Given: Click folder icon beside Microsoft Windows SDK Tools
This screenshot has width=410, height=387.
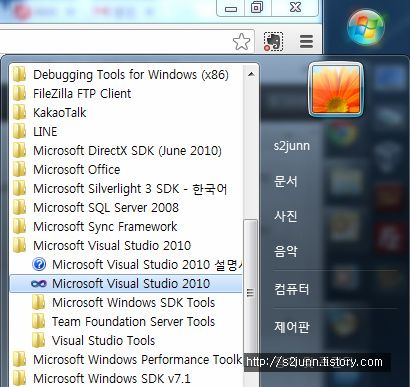Looking at the screenshot, I should 38,302.
